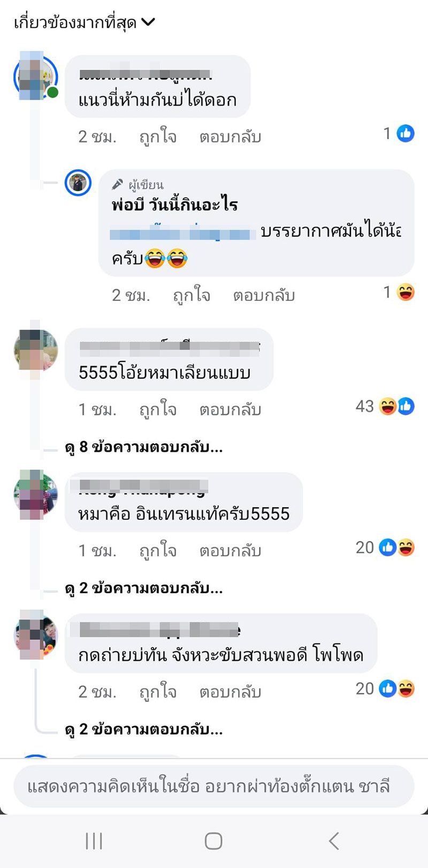Reply to the อินเทรนแท้ครับ comment
Screen dimensions: 428x868
[x=230, y=550]
